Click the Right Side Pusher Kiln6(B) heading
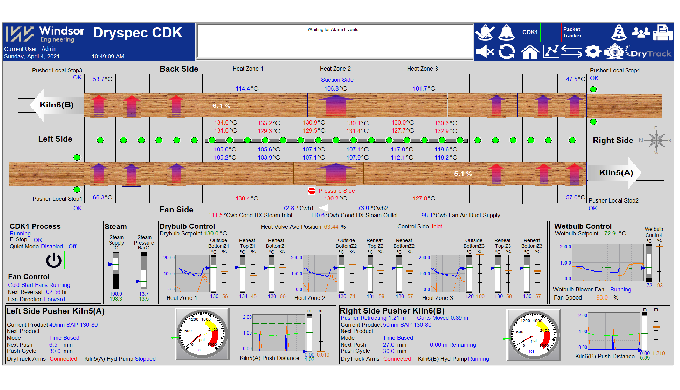This screenshot has height=390, width=680. pos(392,311)
